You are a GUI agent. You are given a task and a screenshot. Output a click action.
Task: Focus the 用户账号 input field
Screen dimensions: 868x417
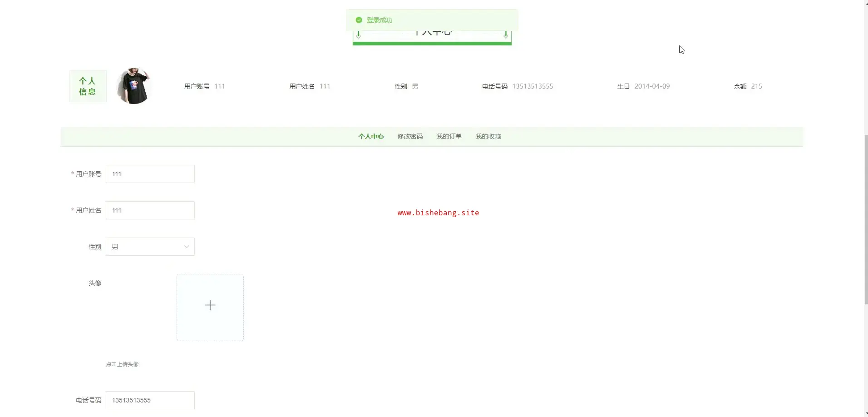pos(150,174)
